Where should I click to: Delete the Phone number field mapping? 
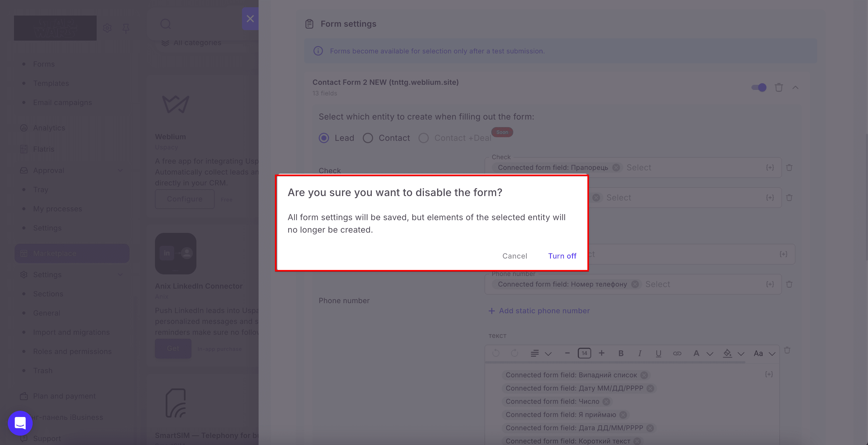(x=789, y=284)
